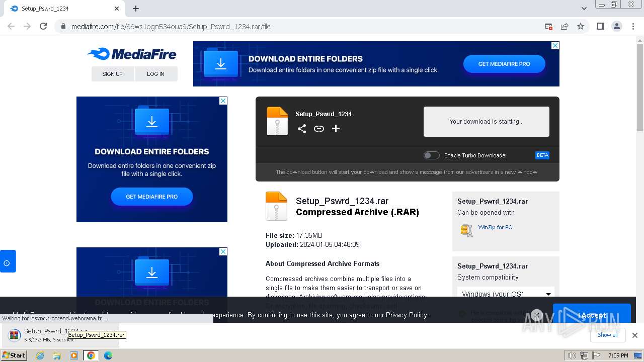Image resolution: width=644 pixels, height=362 pixels.
Task: Open Chrome profile avatar
Action: [x=616, y=26]
